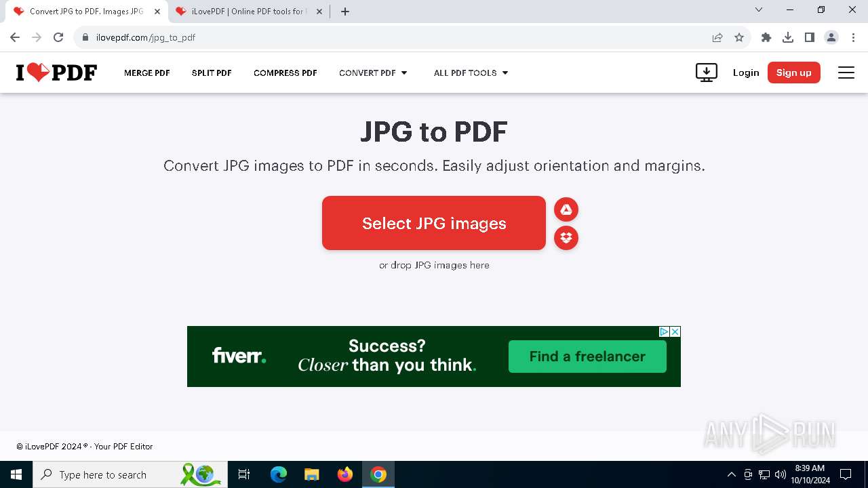
Task: Upload from Dropbox icon
Action: [x=566, y=238]
